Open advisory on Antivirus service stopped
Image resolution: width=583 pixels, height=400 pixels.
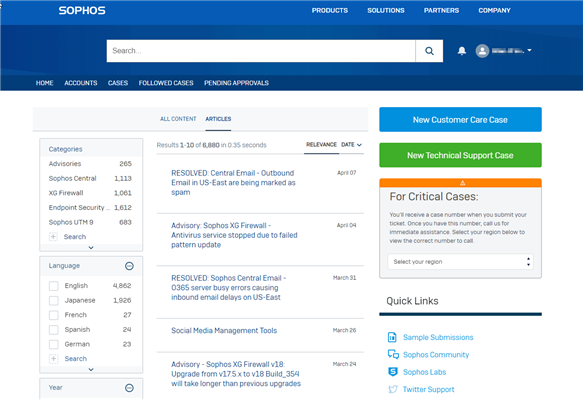coord(234,235)
